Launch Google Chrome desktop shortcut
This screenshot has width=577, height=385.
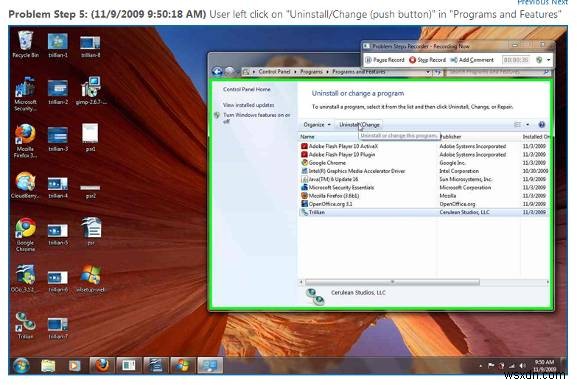(x=25, y=234)
